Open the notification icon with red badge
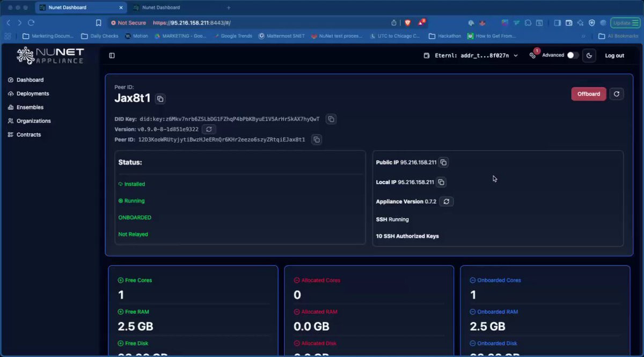Image resolution: width=644 pixels, height=357 pixels. point(533,55)
